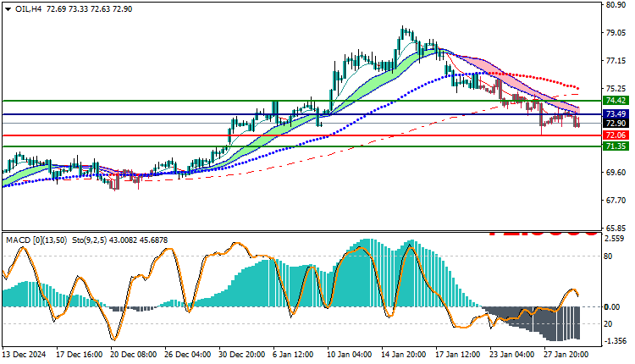The image size is (635, 364).
Task: Select the 10 Jan 04:00 time axis label
Action: coord(351,355)
